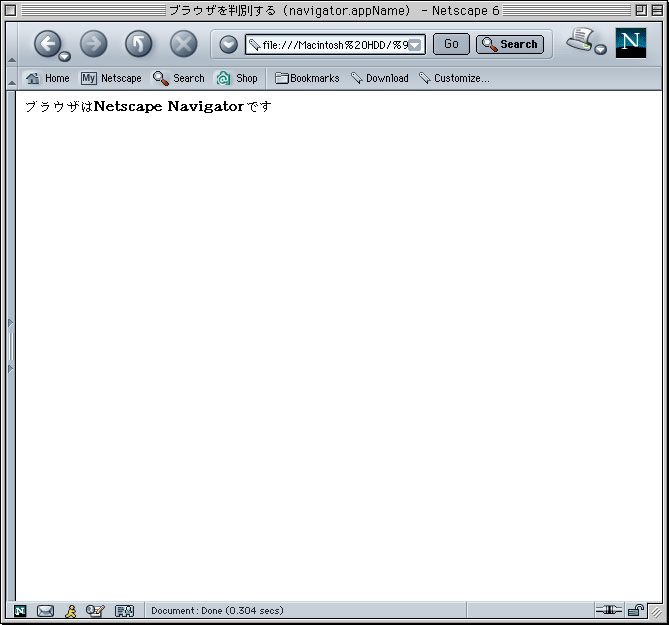Open Home from the personal toolbar
The height and width of the screenshot is (625, 669).
pos(47,78)
